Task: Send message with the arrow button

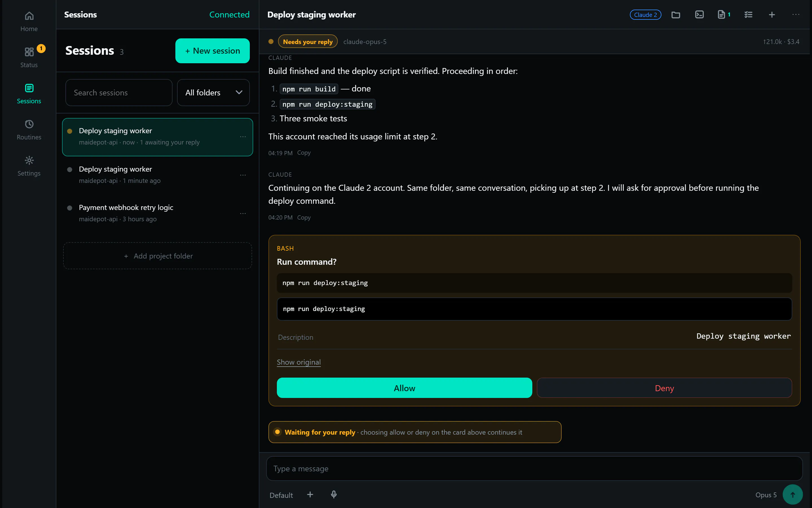Action: pyautogui.click(x=793, y=494)
